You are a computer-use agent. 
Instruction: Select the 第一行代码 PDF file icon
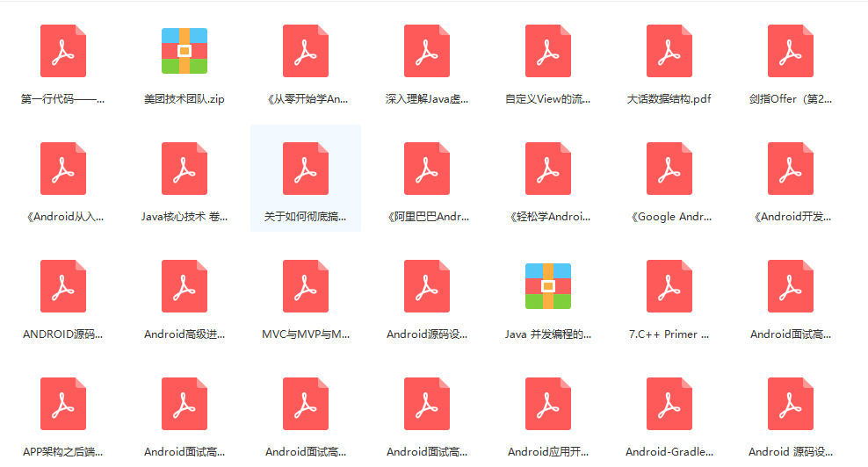pos(63,51)
